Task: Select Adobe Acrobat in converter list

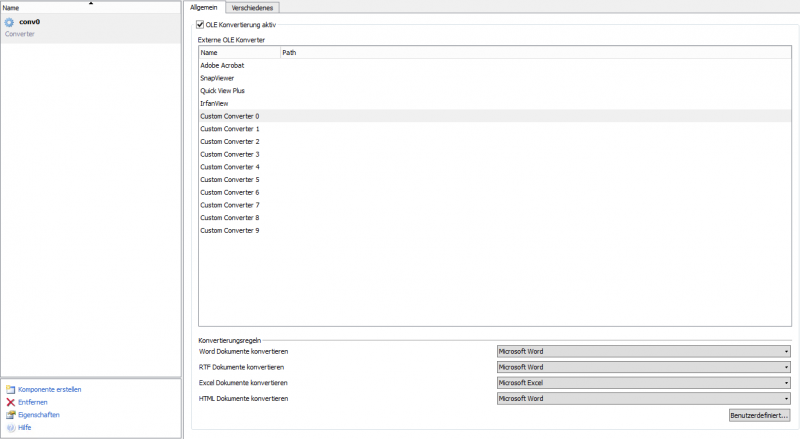Action: coord(222,65)
